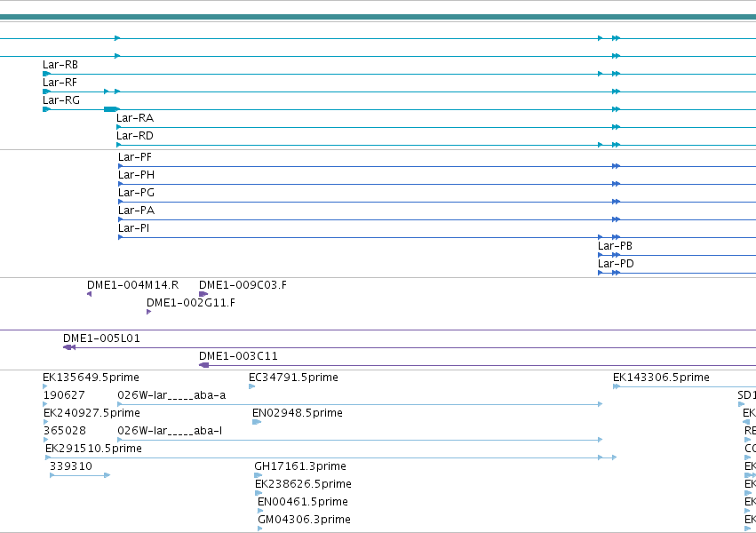
Task: Click the DME1-004M14.R purple arrow glyph
Action: [89, 294]
